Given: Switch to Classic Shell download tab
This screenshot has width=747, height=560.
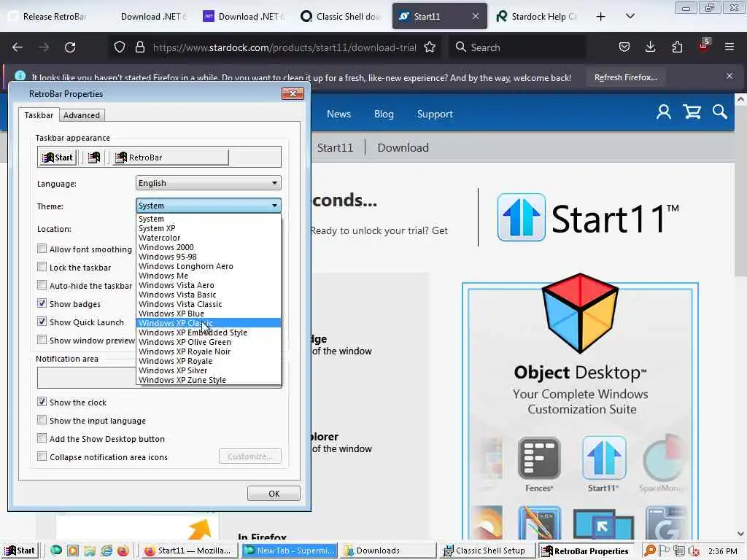Looking at the screenshot, I should [341, 17].
